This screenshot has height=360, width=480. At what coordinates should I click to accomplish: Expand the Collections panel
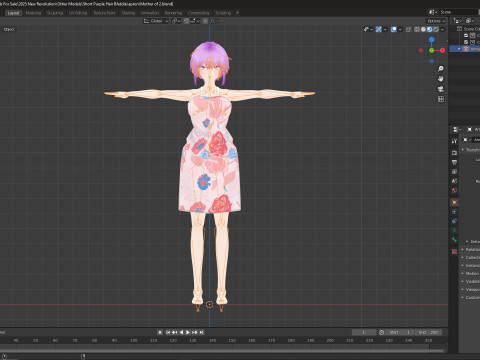tap(471, 257)
